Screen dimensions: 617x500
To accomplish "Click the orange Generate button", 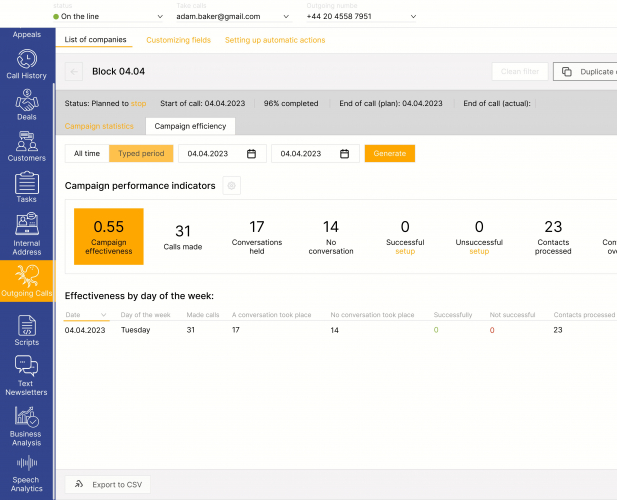I will [x=390, y=153].
